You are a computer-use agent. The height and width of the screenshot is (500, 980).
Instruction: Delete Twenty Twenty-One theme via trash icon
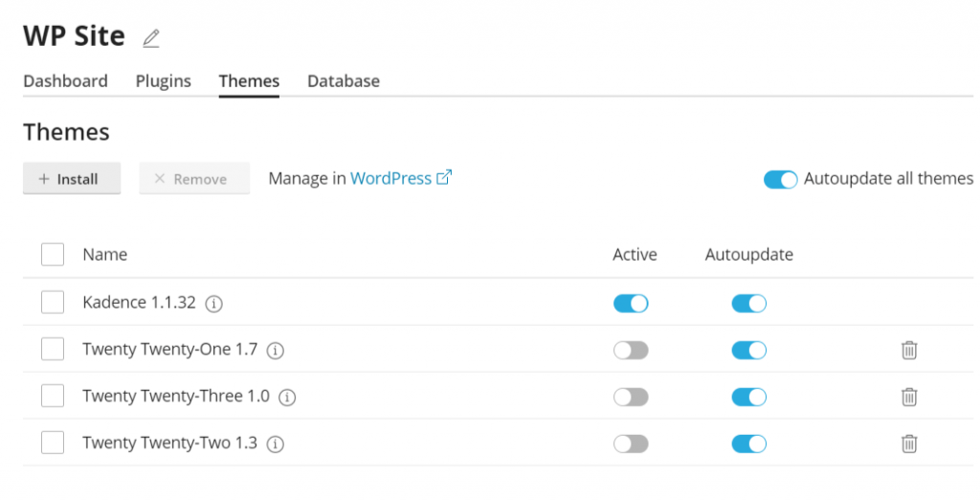pos(909,351)
